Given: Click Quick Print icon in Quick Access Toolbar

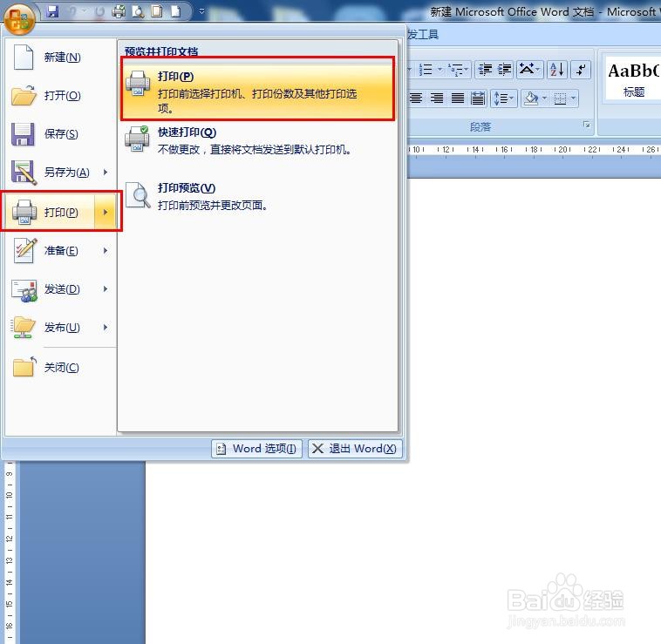Looking at the screenshot, I should (119, 11).
